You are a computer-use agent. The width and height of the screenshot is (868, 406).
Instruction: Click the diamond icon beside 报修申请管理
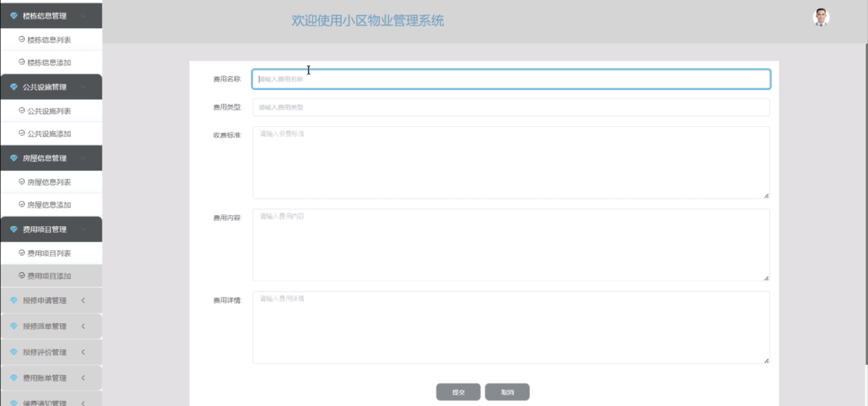click(13, 300)
